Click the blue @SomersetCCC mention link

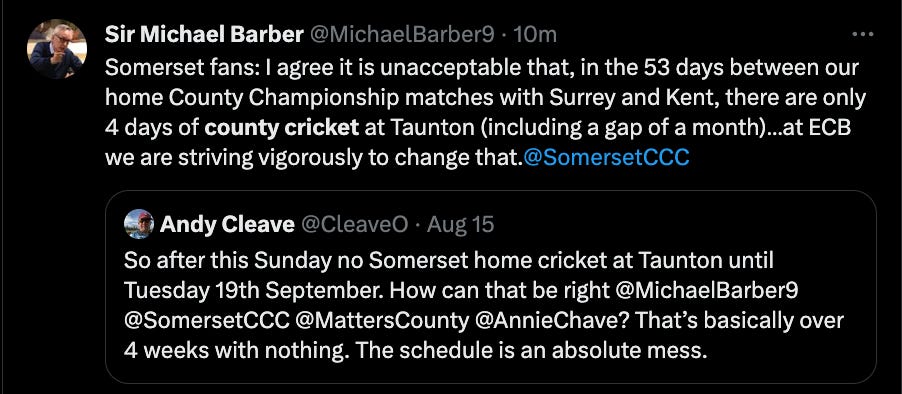tap(606, 158)
